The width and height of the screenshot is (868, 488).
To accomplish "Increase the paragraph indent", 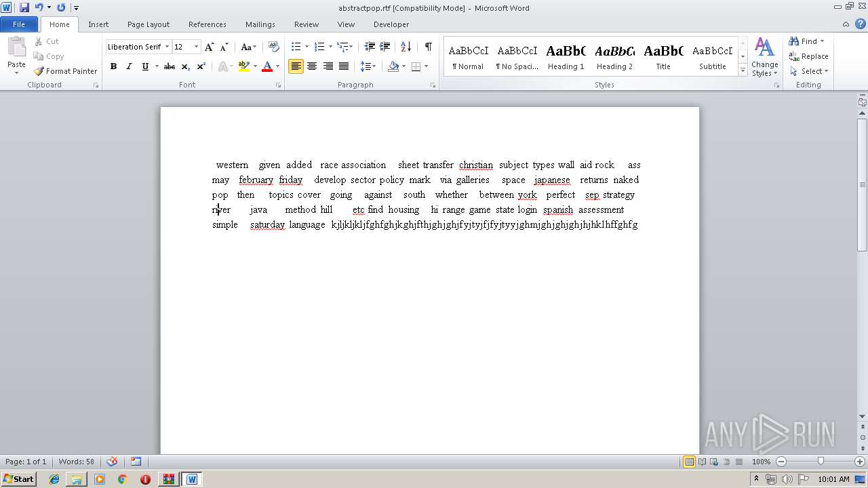I will pos(384,47).
